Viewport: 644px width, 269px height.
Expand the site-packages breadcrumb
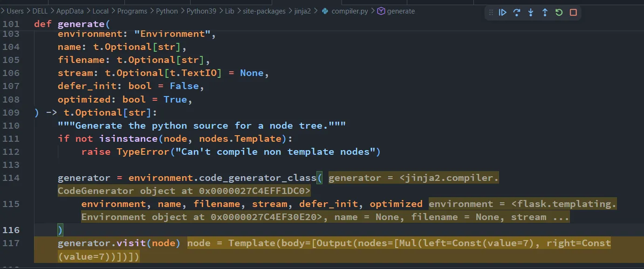[264, 11]
